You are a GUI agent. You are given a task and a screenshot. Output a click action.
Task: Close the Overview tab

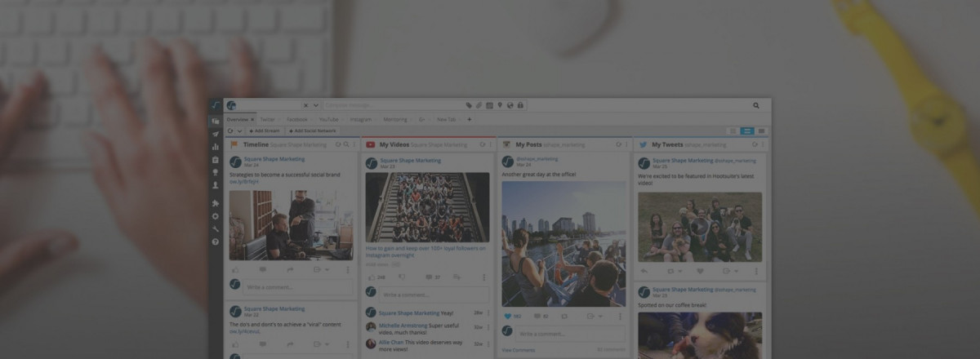(252, 119)
